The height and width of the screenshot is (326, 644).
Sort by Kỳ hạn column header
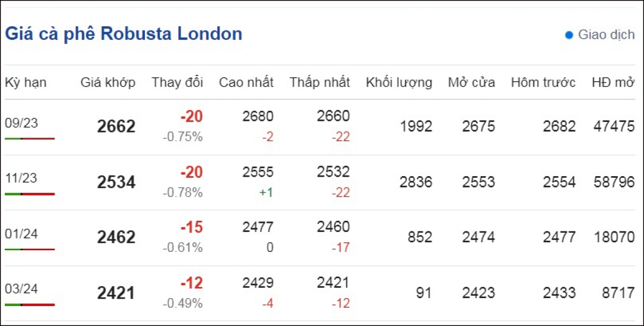click(26, 82)
